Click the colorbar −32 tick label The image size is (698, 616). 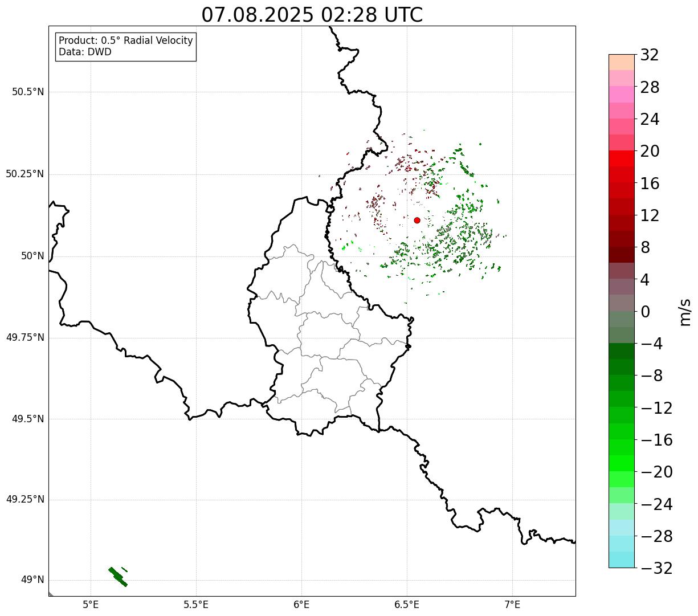pos(656,568)
